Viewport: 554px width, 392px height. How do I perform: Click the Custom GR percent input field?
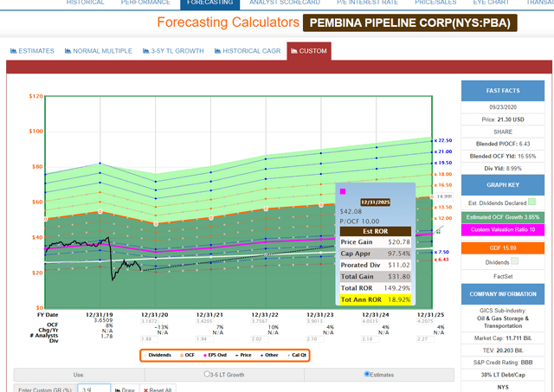(x=94, y=389)
